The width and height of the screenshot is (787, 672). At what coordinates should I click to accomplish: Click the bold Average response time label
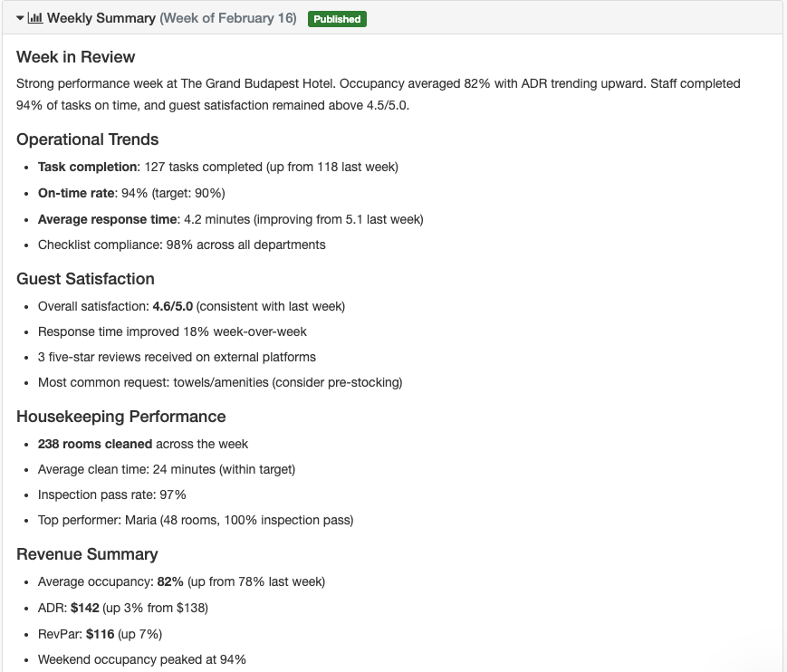pos(108,219)
